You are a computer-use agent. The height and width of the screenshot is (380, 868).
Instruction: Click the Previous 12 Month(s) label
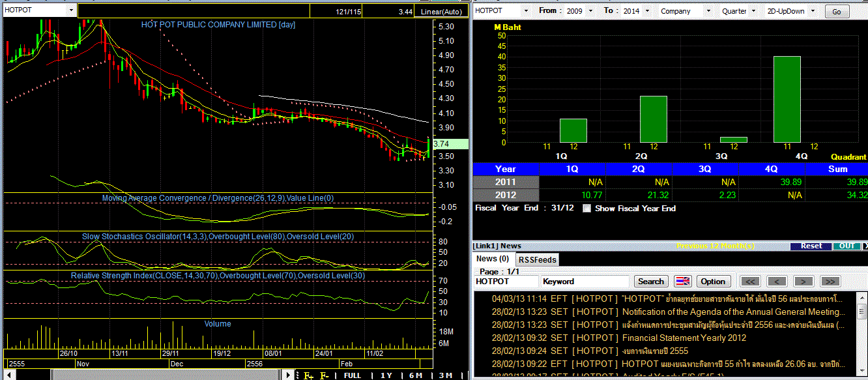click(716, 246)
